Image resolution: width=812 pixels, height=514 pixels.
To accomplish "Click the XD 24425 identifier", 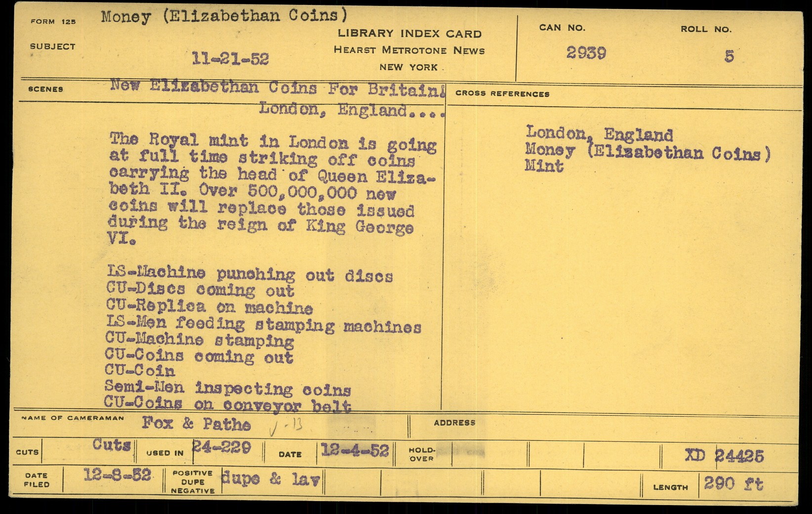I will click(724, 456).
